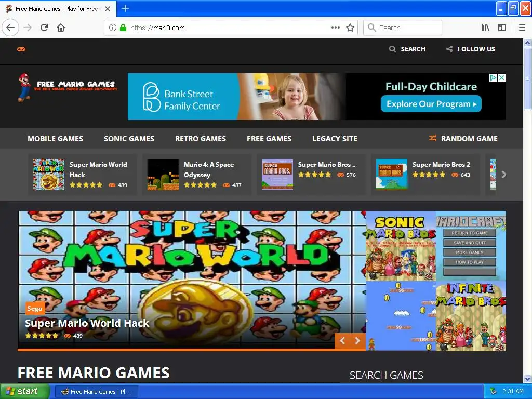
Task: Open the FREE GAMES menu item
Action: 269,138
